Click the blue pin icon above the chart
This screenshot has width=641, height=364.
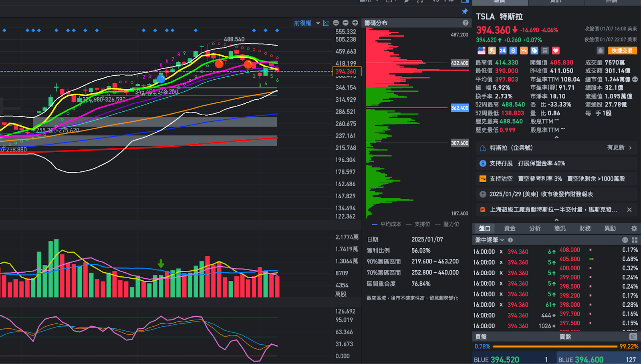click(465, 12)
